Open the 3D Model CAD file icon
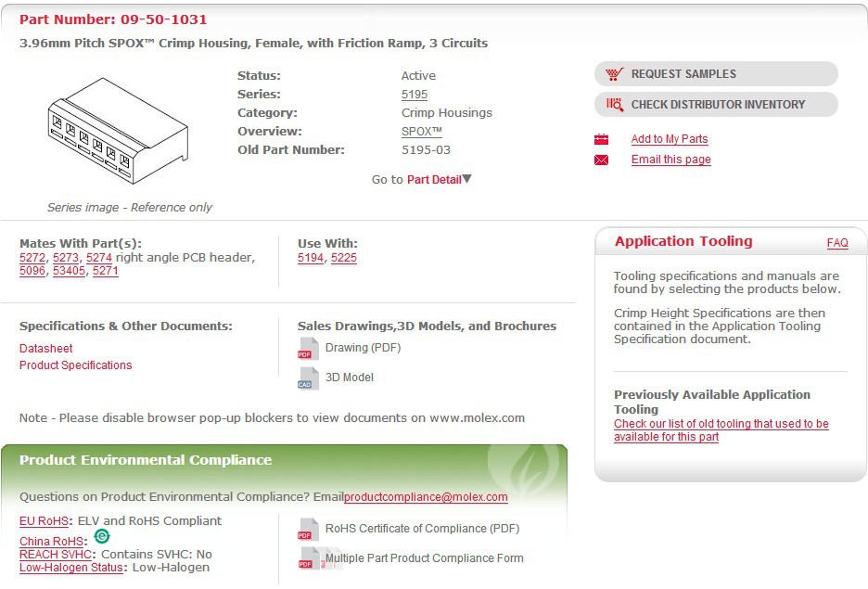Viewport: 868px width, 589px height. (308, 378)
